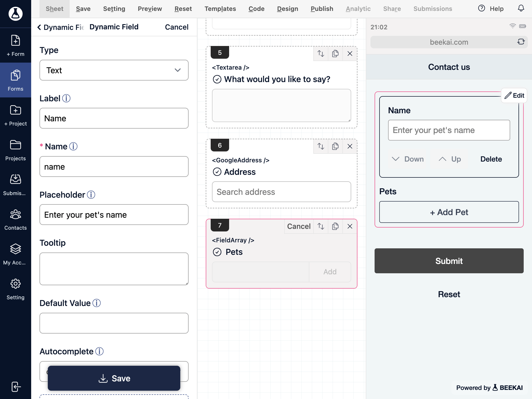
Task: Open the Templates menu
Action: (x=220, y=9)
